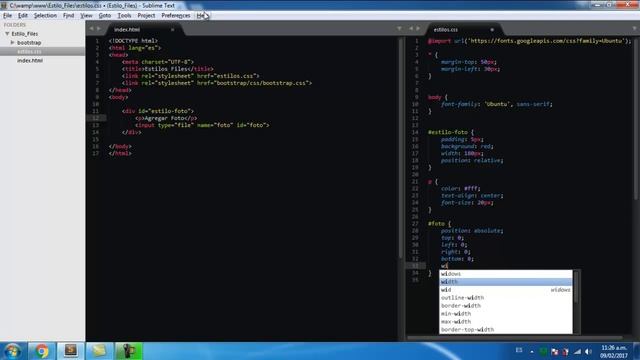Go to previous tab in left pane
This screenshot has width=640, height=360.
point(91,29)
